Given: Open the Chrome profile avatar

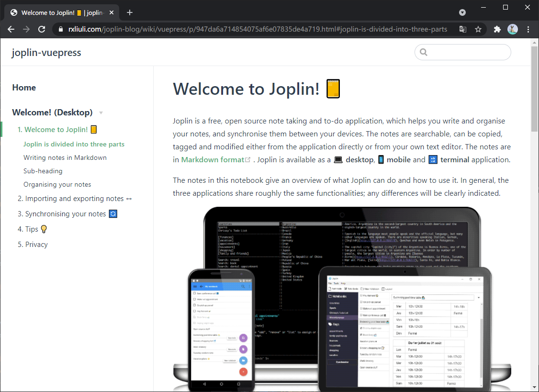Looking at the screenshot, I should point(513,29).
